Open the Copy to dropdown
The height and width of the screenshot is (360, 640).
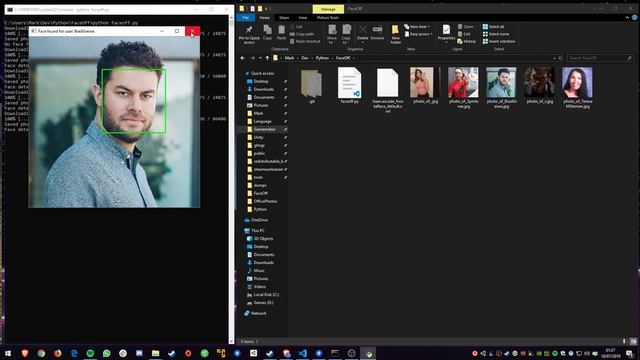click(x=346, y=34)
